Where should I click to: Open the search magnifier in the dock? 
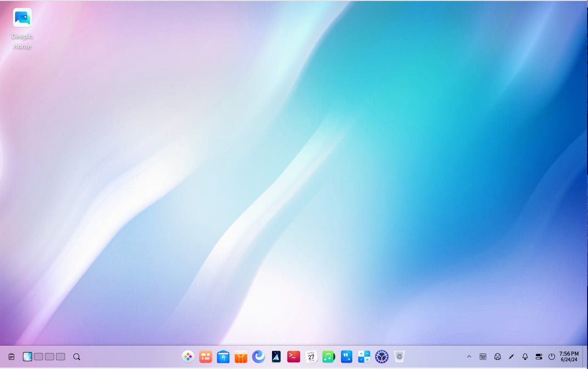[x=77, y=357]
